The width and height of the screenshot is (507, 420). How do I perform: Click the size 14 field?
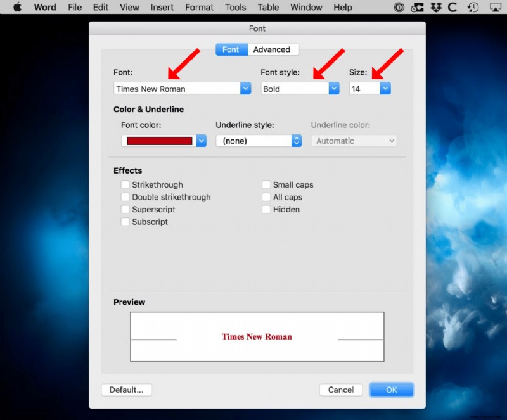(x=365, y=88)
